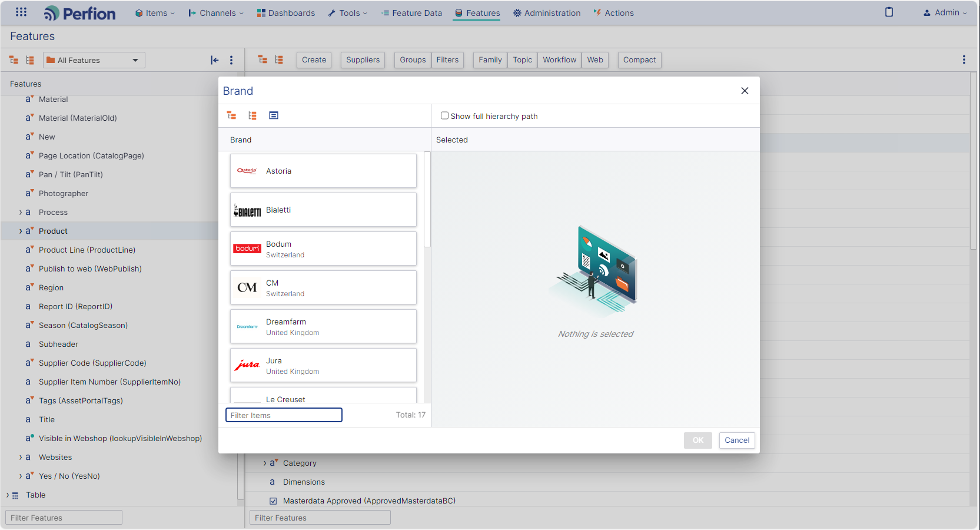Expand the Yes / No feature node
Screen dimensions: 980x530
click(21, 476)
